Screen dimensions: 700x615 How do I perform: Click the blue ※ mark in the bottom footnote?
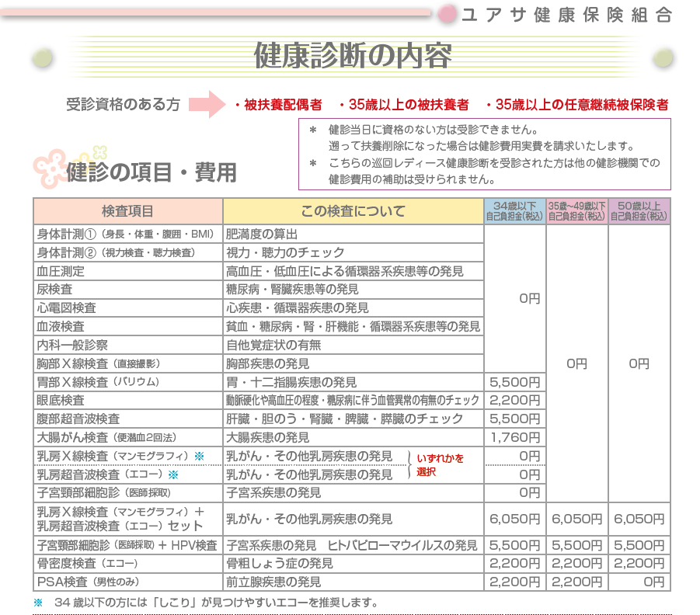tap(38, 603)
